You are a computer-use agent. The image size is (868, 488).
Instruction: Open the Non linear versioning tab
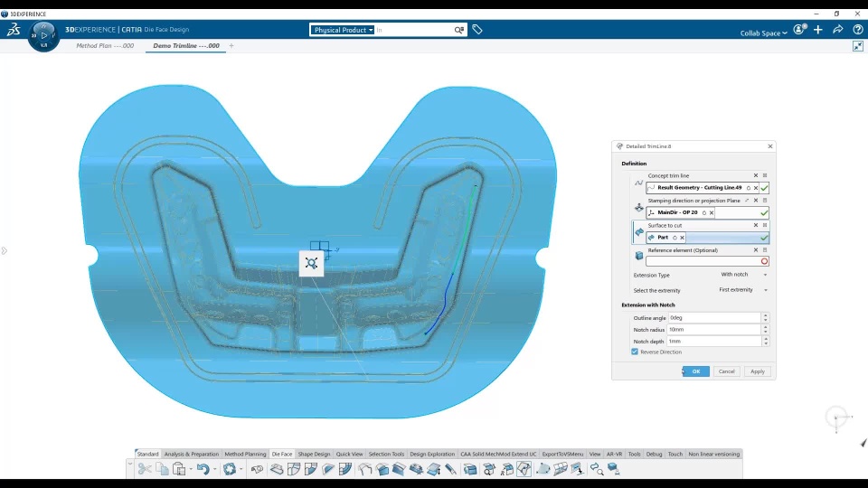point(714,455)
